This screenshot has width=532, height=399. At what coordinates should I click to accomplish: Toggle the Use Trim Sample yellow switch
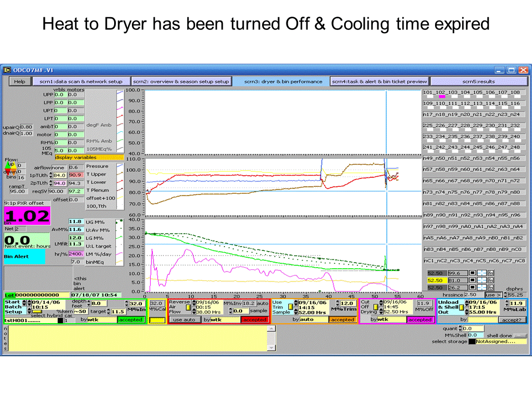290,306
